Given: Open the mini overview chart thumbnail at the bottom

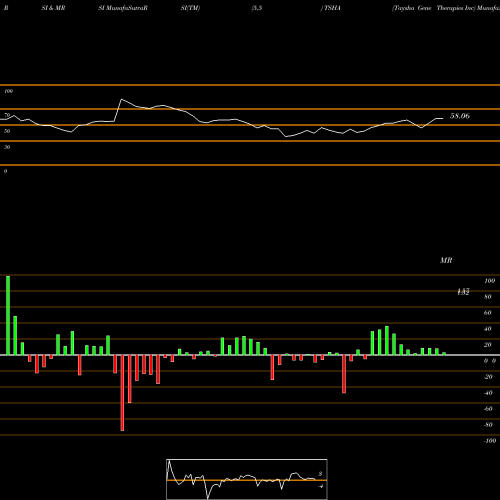Looking at the screenshot, I should (247, 479).
